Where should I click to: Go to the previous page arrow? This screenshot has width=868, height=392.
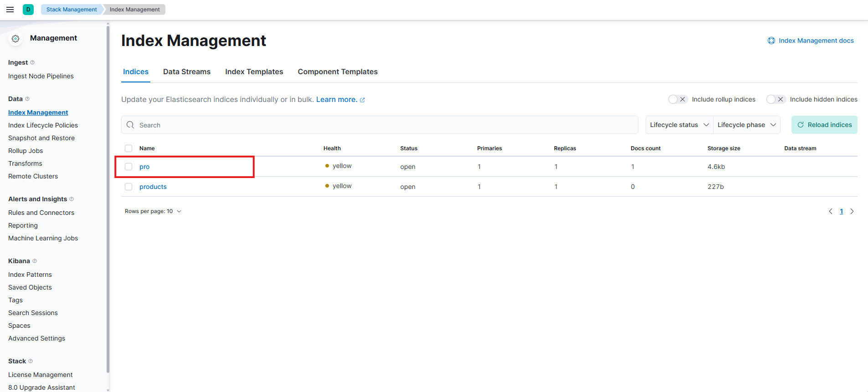[x=831, y=211]
